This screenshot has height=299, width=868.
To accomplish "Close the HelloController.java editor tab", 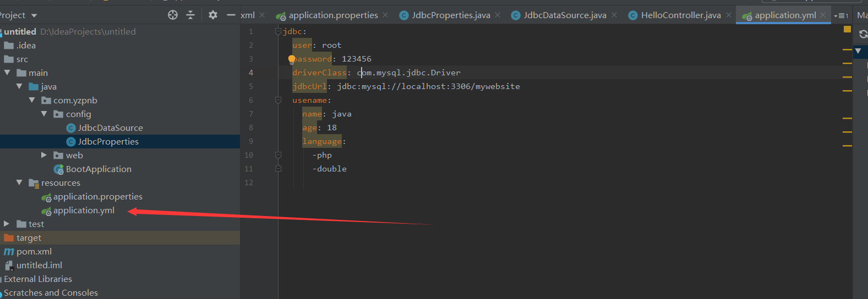I will (x=729, y=15).
